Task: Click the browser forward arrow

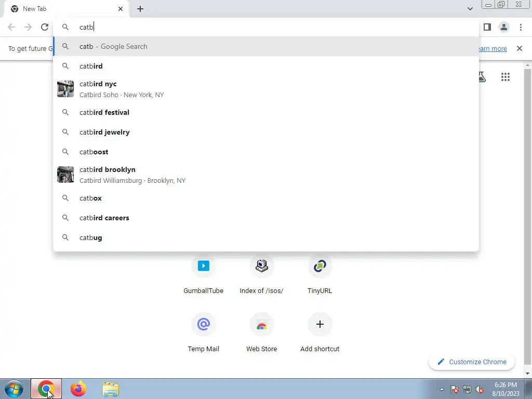Action: [x=28, y=27]
